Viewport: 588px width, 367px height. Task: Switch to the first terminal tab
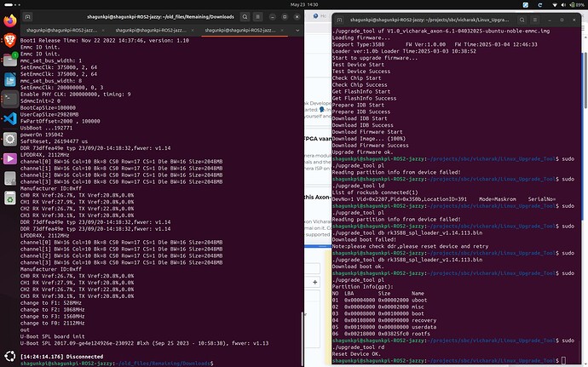(x=61, y=31)
